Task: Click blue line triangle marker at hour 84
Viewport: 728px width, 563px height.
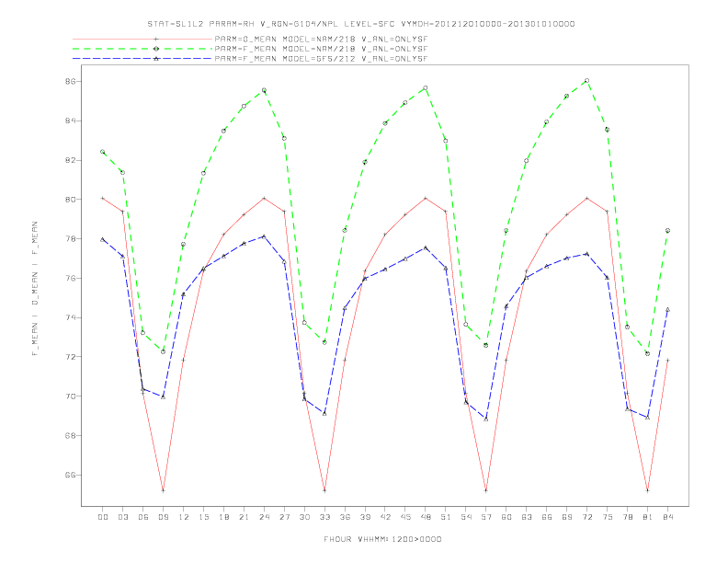Action: 667,309
